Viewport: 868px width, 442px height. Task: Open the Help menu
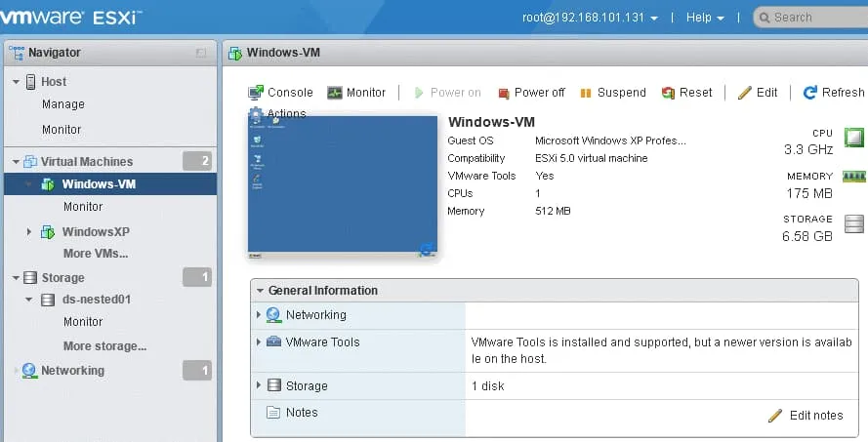point(704,18)
